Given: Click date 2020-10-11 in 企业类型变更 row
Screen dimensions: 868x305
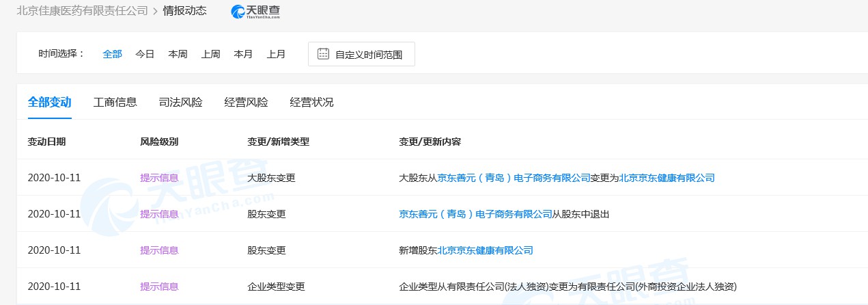Looking at the screenshot, I should [x=54, y=287].
